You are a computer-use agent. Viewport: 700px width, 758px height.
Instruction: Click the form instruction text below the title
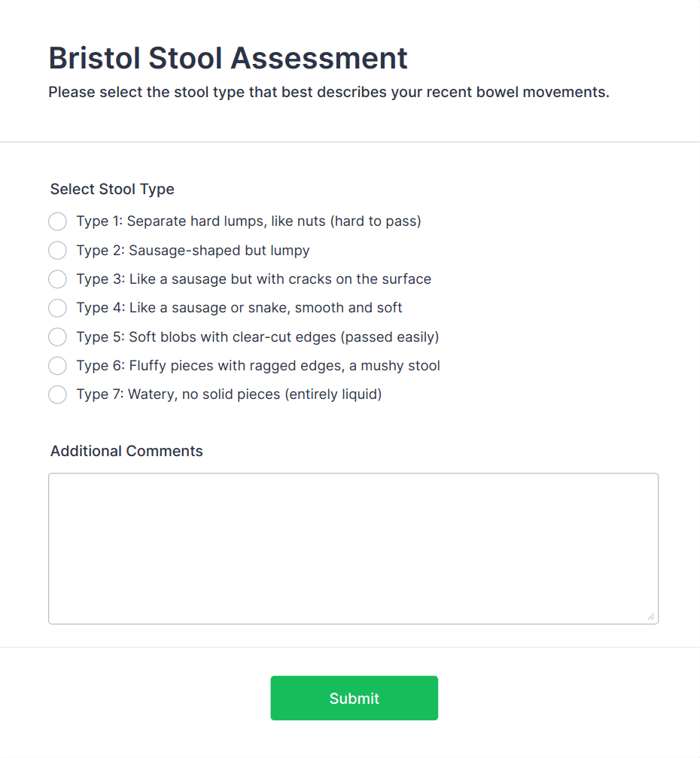click(329, 92)
